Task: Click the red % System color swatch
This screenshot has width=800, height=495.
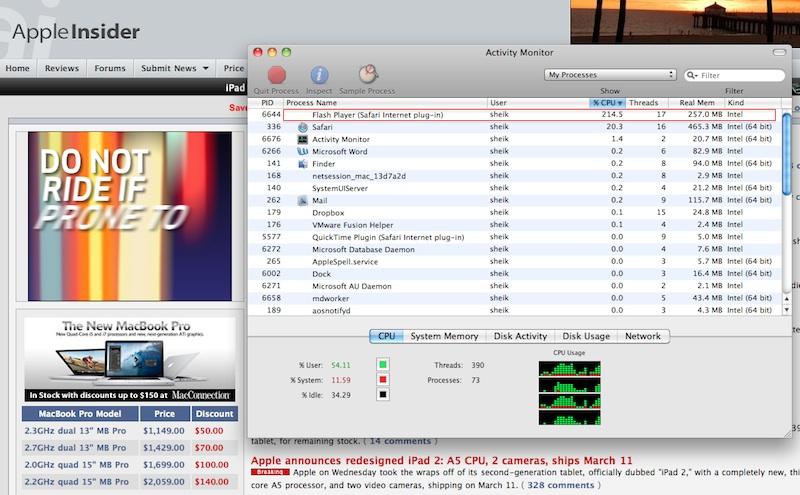Action: point(383,379)
